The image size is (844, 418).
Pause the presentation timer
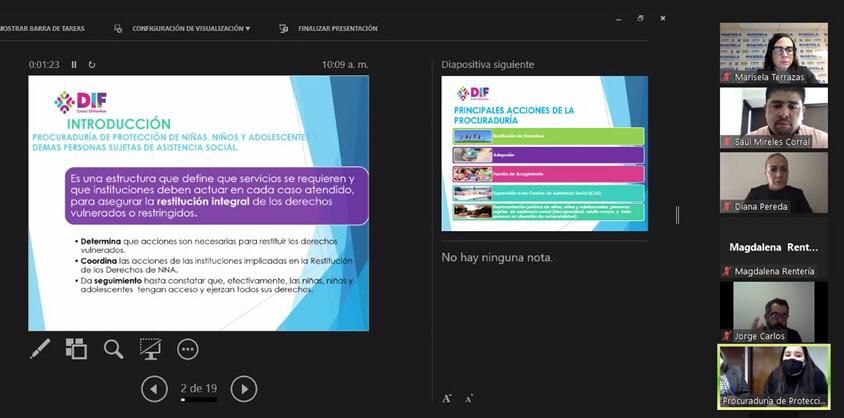(74, 65)
